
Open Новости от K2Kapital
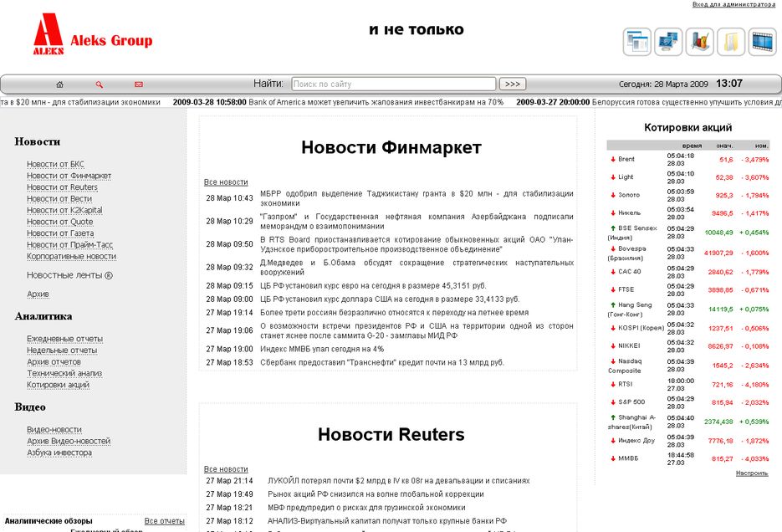64,210
